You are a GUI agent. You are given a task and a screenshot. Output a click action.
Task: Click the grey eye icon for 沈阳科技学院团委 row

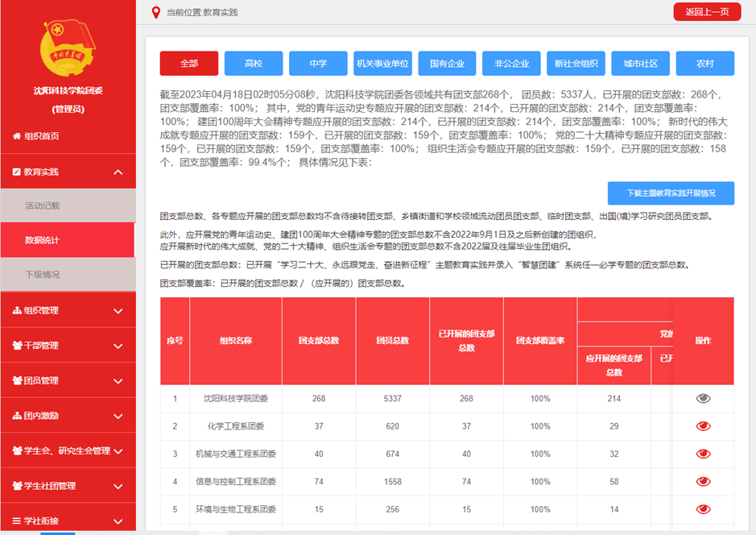703,398
